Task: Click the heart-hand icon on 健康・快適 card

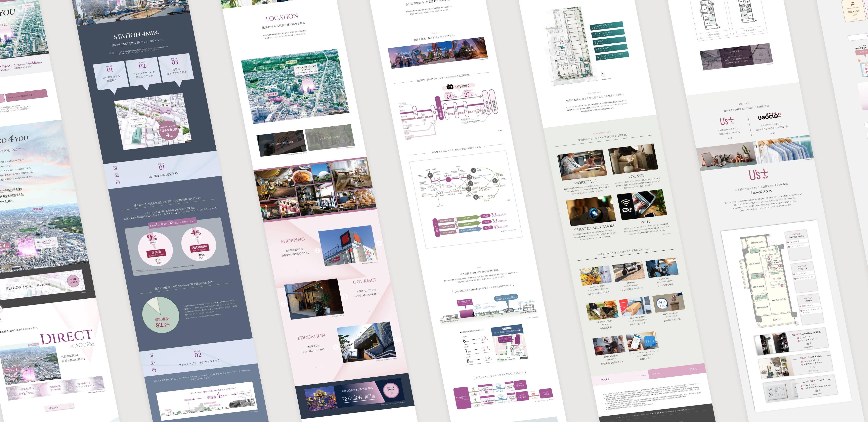Action: 853,4
